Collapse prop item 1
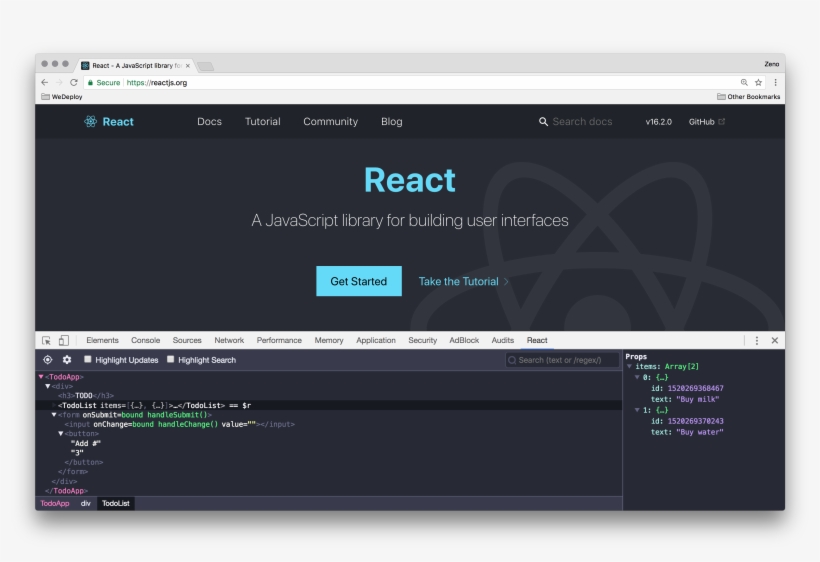The height and width of the screenshot is (562, 820). pos(637,410)
